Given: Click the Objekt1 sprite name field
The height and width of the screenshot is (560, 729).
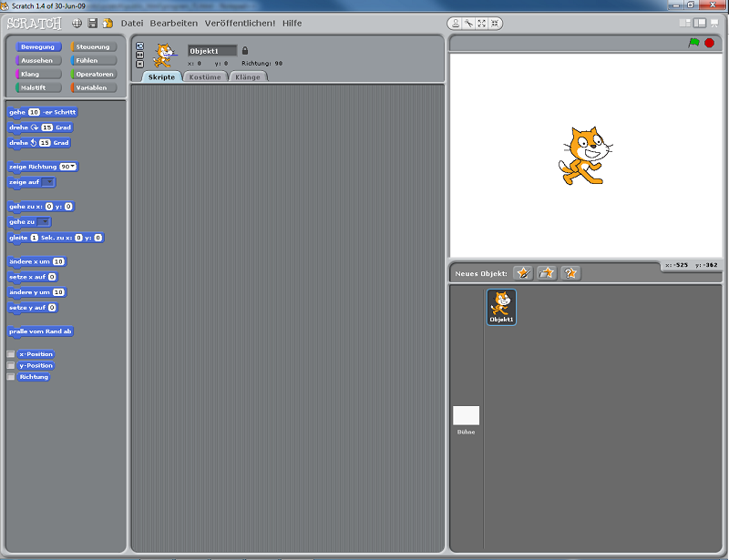Looking at the screenshot, I should [212, 51].
